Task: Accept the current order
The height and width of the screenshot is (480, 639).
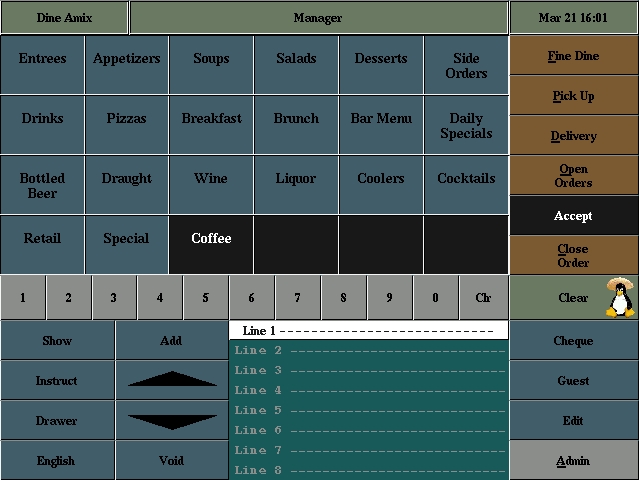Action: tap(573, 215)
